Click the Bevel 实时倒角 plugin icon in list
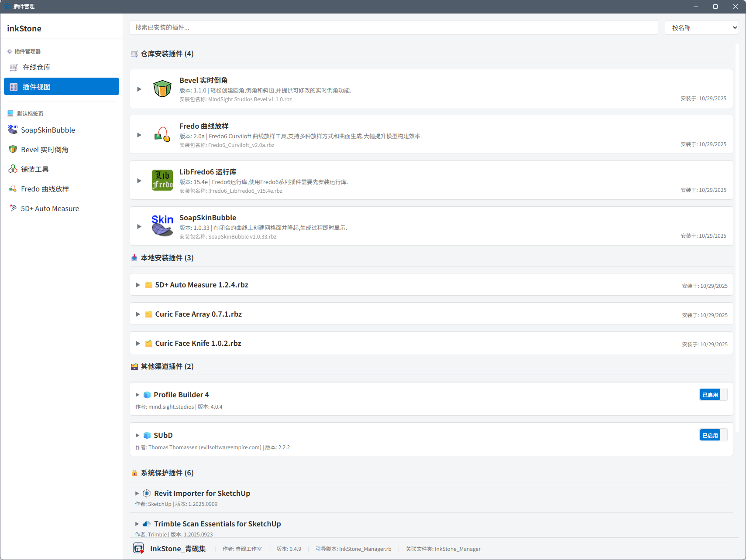This screenshot has width=746, height=560. [x=162, y=89]
